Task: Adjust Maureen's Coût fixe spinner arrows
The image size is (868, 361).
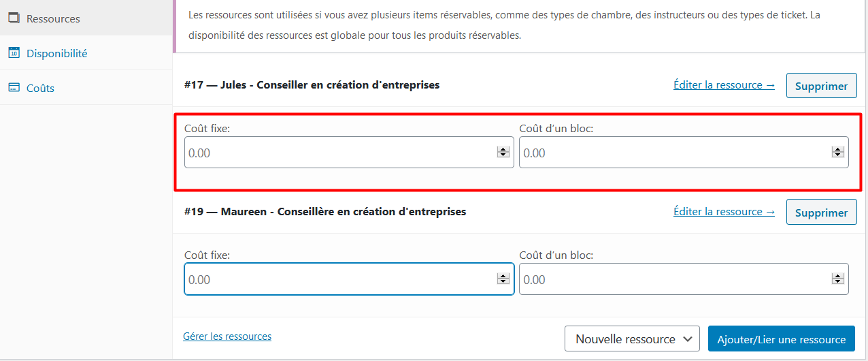Action: click(x=503, y=279)
